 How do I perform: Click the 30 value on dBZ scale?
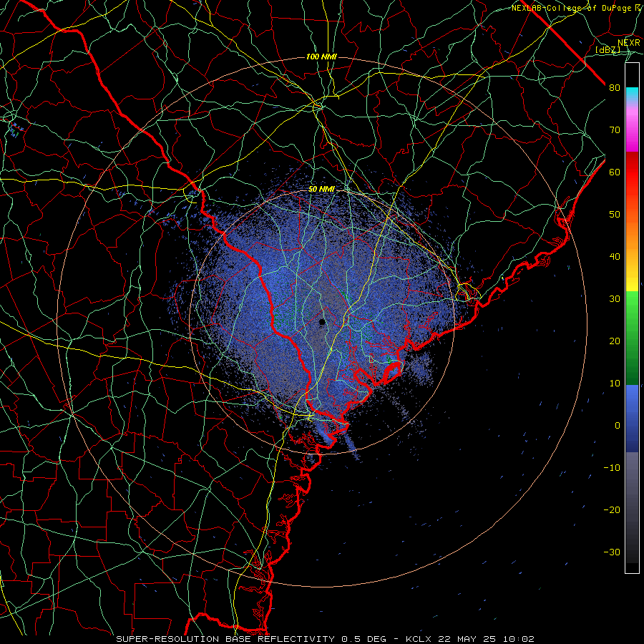click(x=615, y=299)
